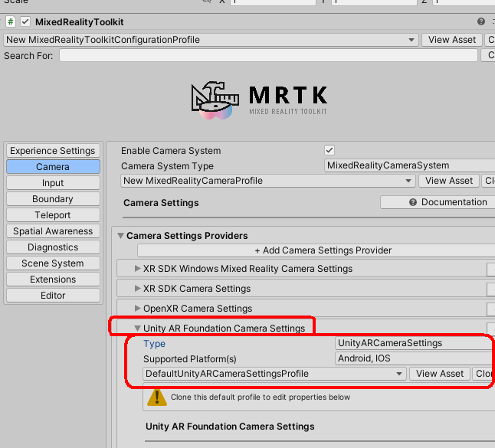Screen dimensions: 495x448
Task: Click the Supported Platform(s) label
Action: [190, 359]
